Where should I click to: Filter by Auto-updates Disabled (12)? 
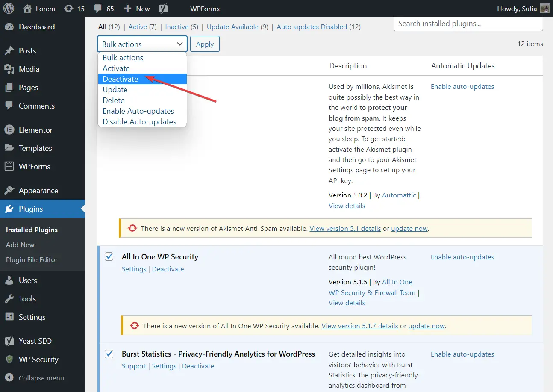(319, 27)
